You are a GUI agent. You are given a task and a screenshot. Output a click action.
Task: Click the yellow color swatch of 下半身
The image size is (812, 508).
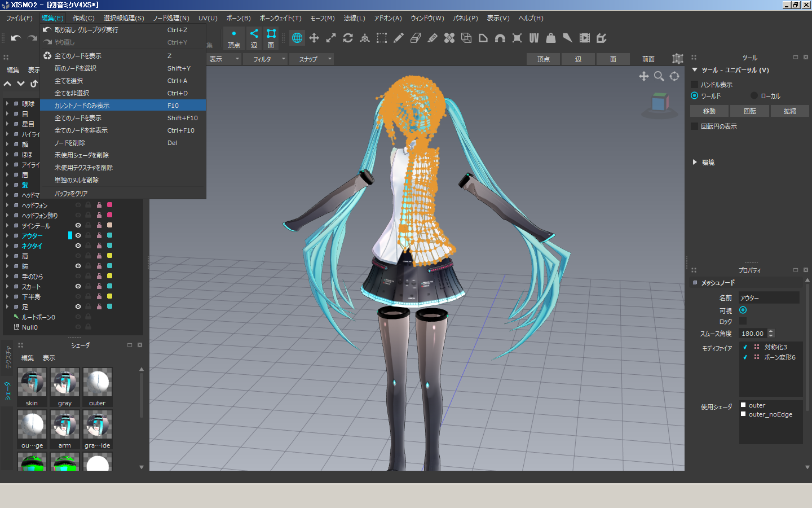tap(109, 296)
